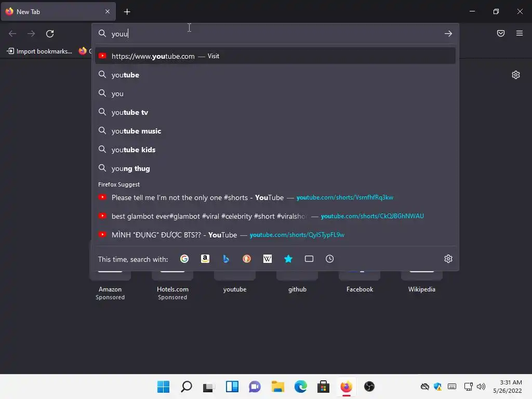The height and width of the screenshot is (399, 532).
Task: Select the New Tab browser tab
Action: point(58,11)
